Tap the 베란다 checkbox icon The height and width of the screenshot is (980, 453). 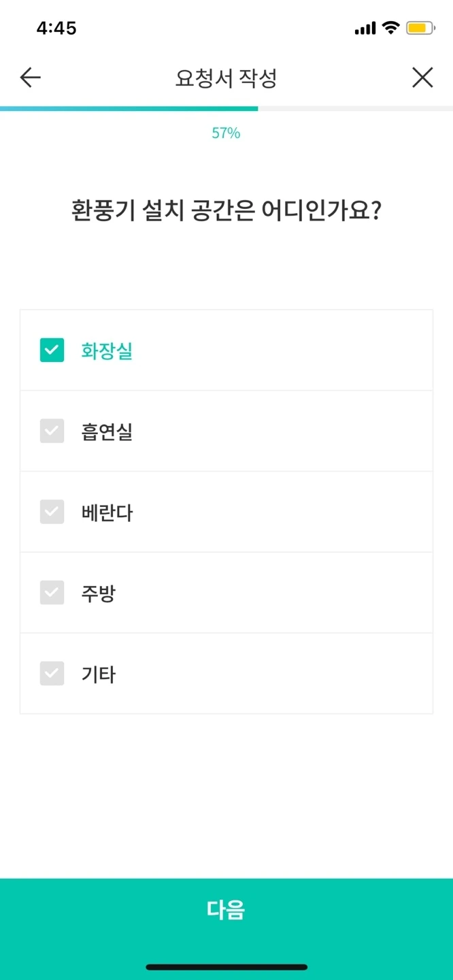[52, 512]
